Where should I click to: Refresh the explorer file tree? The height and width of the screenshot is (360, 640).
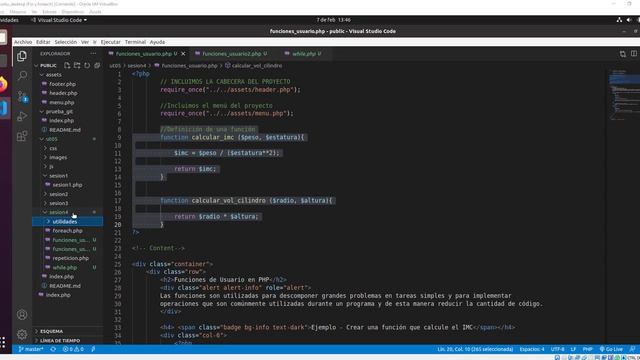click(87, 65)
